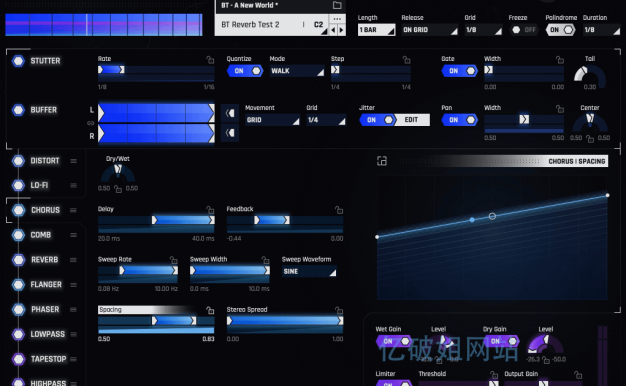Click the Buffer L reverse arrow button
Viewport: 626px width, 386px height.
point(230,113)
